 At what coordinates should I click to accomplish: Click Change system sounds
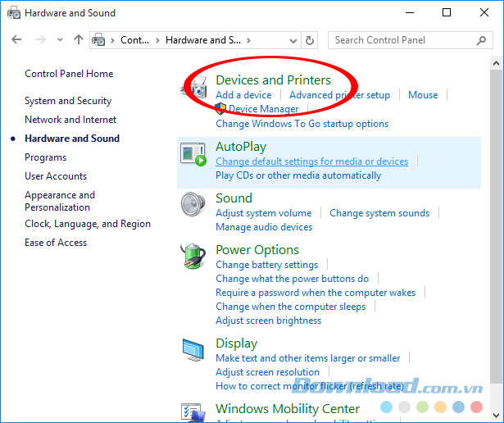click(379, 213)
